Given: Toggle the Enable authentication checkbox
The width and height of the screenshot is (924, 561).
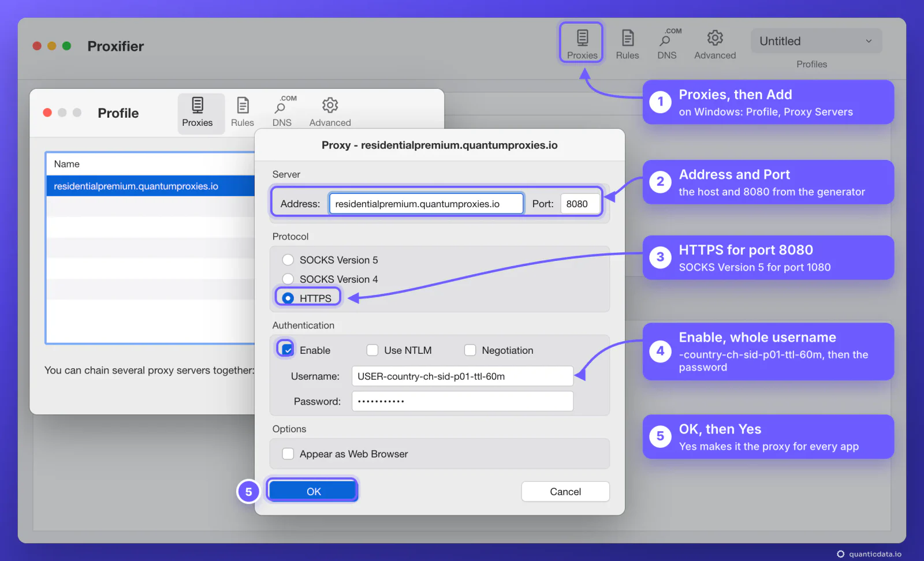Looking at the screenshot, I should point(288,350).
